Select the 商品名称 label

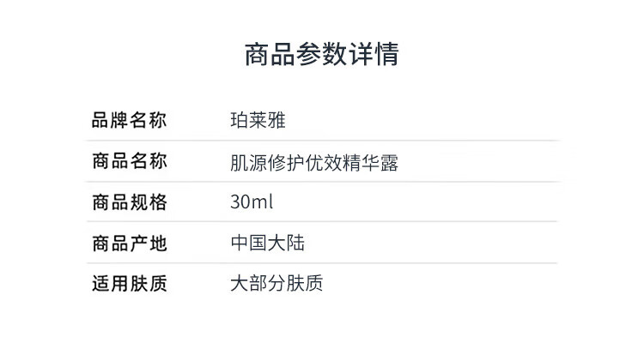click(x=129, y=161)
